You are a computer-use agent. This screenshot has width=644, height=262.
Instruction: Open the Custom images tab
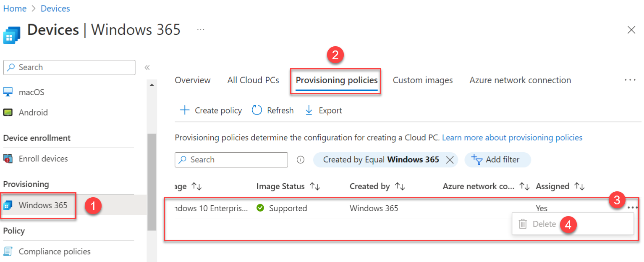pos(423,80)
